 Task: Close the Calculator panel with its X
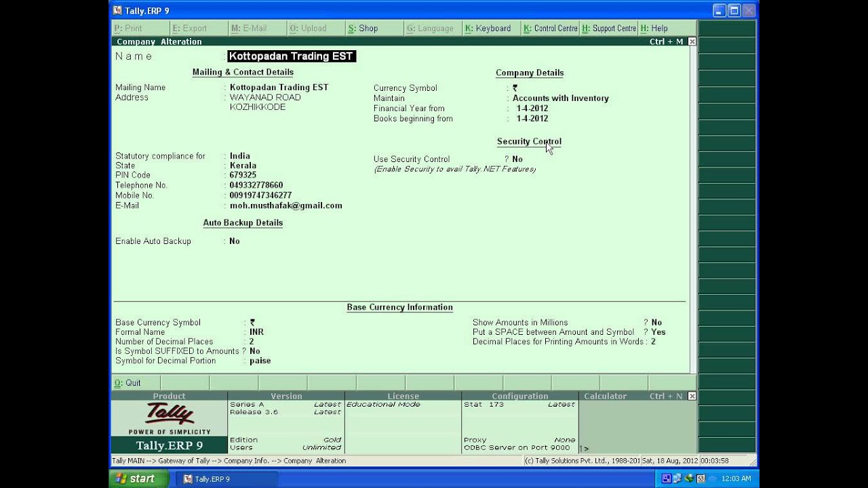pos(692,396)
